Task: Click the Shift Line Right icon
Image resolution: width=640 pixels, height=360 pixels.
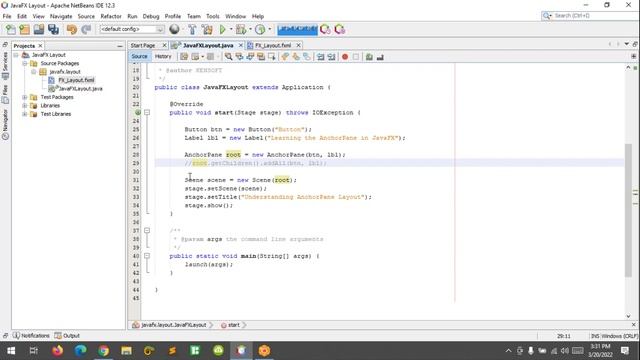Action: point(331,57)
